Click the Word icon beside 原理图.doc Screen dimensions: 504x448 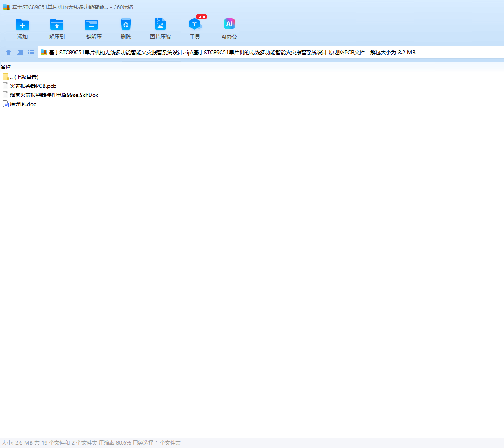[x=6, y=104]
